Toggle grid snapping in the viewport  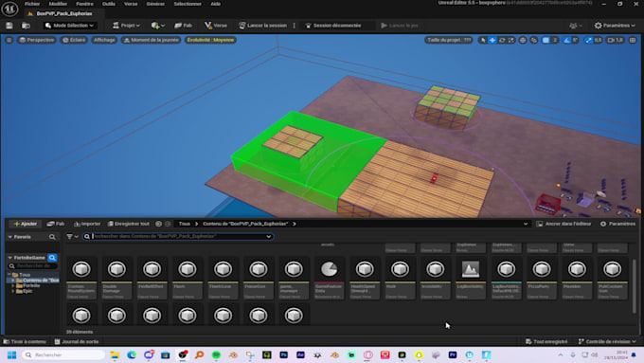click(546, 40)
